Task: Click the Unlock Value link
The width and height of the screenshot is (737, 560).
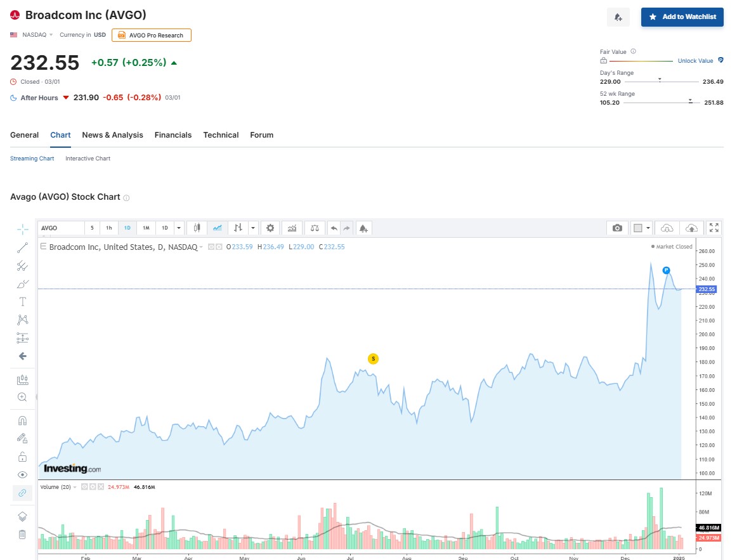Action: tap(696, 61)
